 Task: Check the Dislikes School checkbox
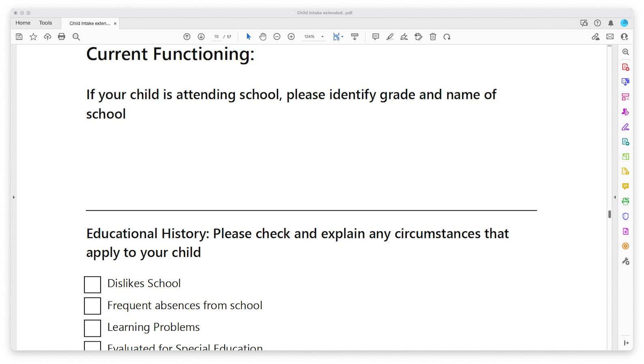[x=92, y=285]
